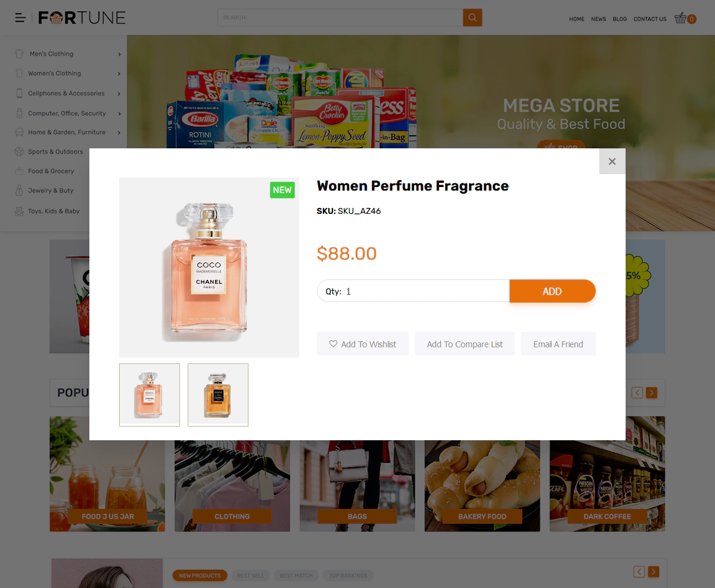Submit search with the magnifier icon

tap(472, 18)
